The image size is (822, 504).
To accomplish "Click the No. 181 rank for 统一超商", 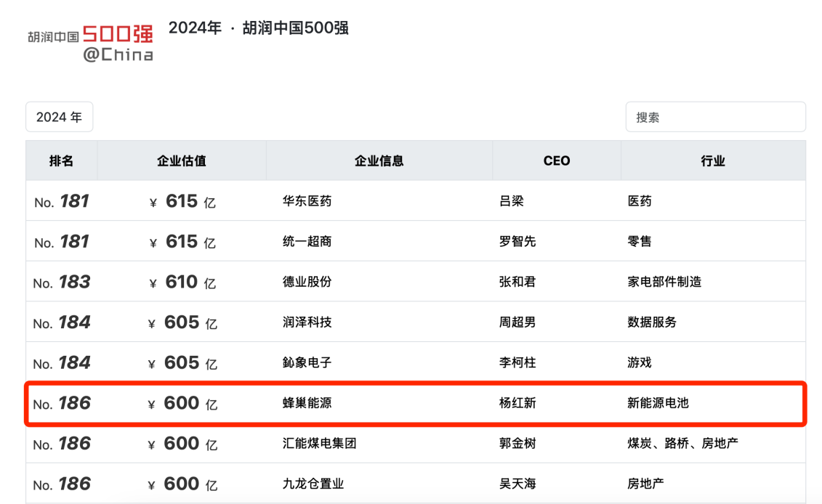I will click(x=61, y=242).
